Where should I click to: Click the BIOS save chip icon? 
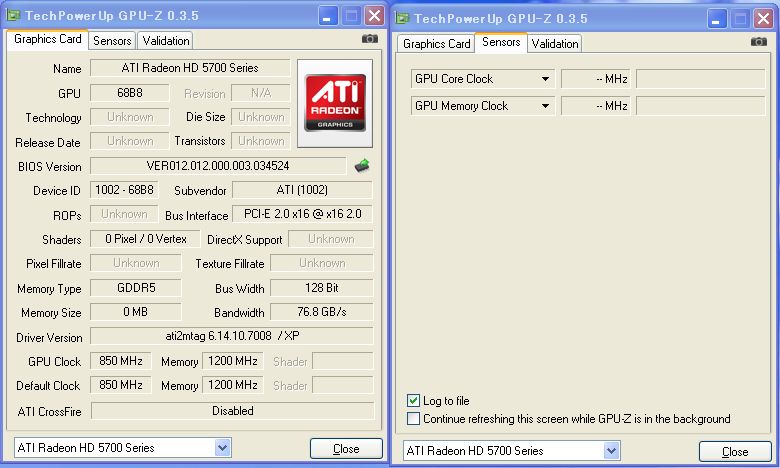[x=362, y=166]
